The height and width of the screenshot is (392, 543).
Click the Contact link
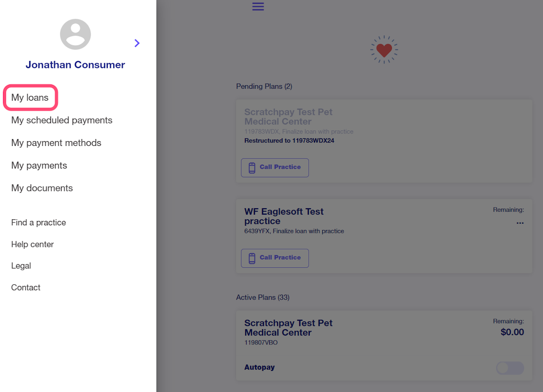(26, 288)
